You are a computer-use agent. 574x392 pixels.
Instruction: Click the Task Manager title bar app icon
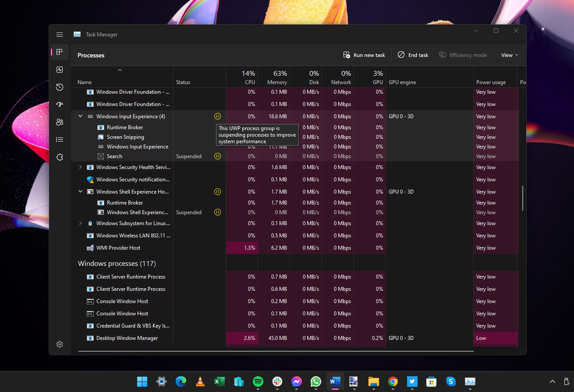click(77, 34)
